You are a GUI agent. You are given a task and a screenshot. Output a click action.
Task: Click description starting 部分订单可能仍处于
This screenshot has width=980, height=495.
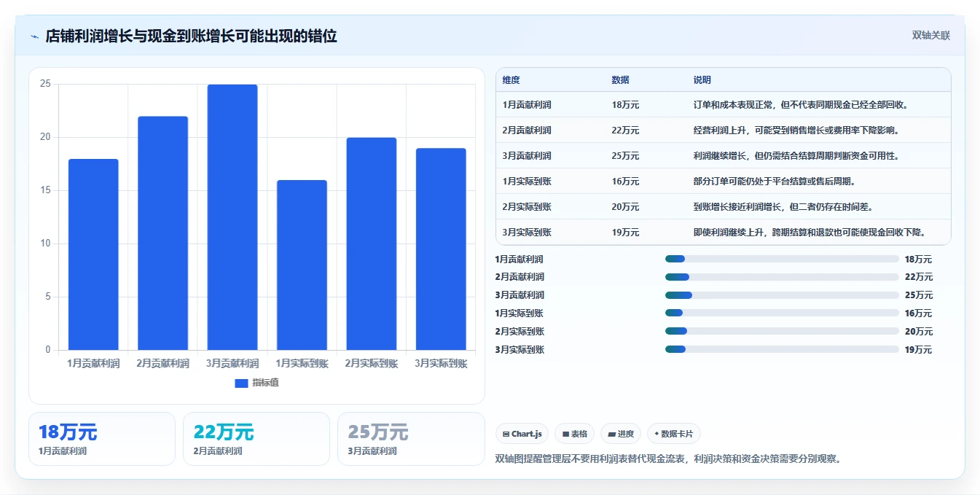pos(775,182)
